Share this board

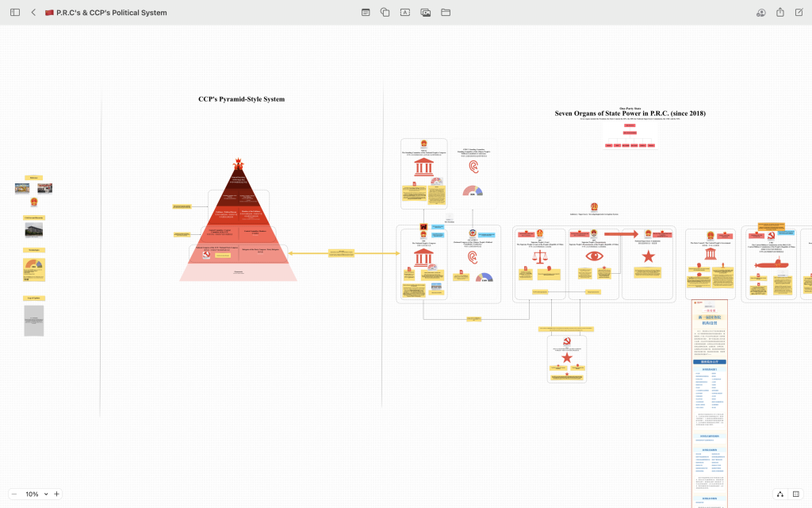780,13
